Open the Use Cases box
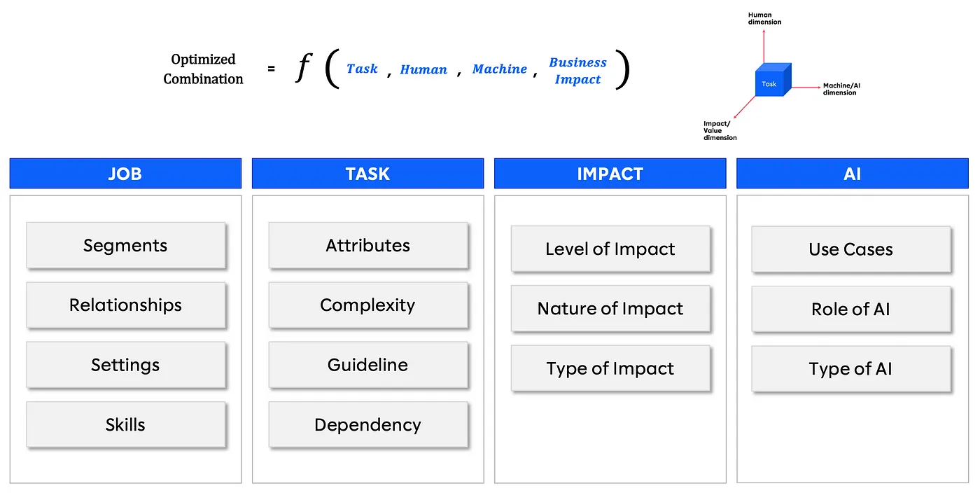The height and width of the screenshot is (493, 980). coord(851,249)
